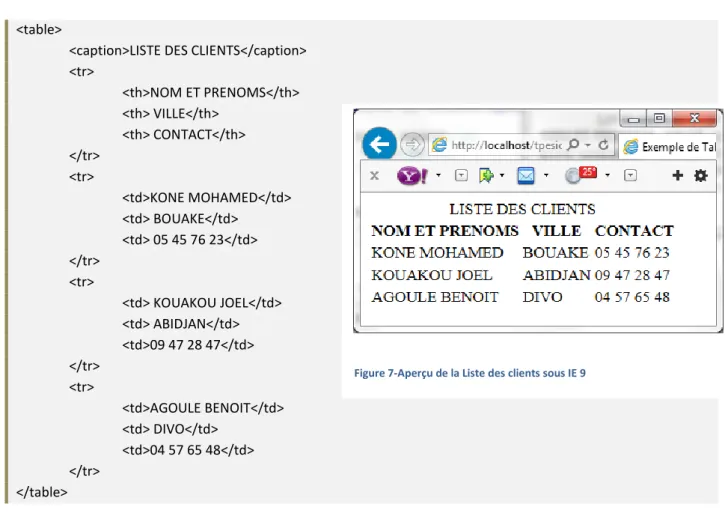
Task: Click the 'Figure 7-Aperçu de la Liste' caption
Action: [x=470, y=373]
